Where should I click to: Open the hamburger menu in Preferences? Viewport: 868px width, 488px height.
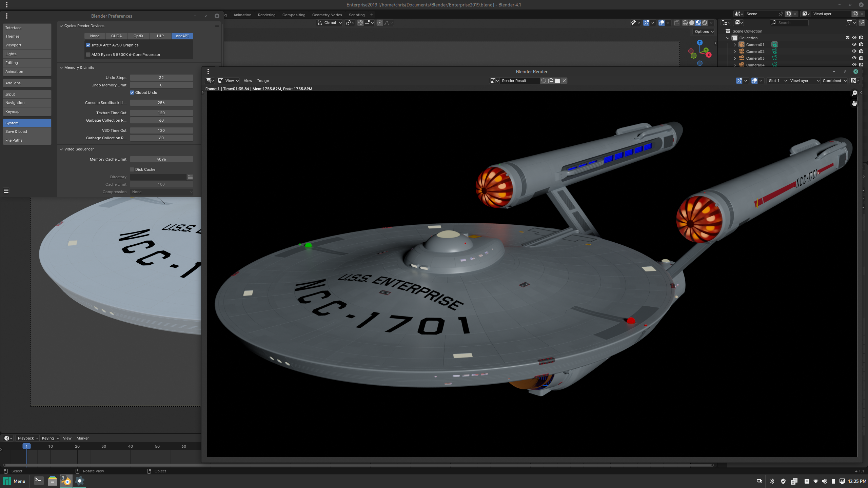pyautogui.click(x=6, y=191)
